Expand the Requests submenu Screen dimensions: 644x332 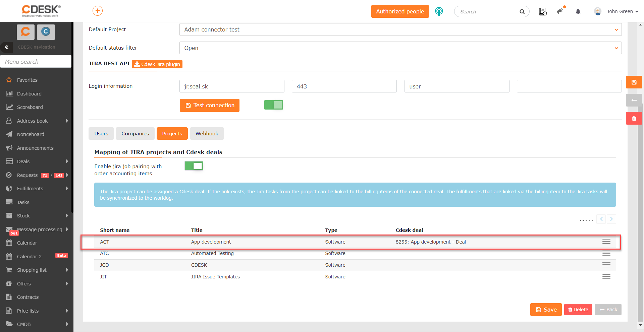pos(67,175)
